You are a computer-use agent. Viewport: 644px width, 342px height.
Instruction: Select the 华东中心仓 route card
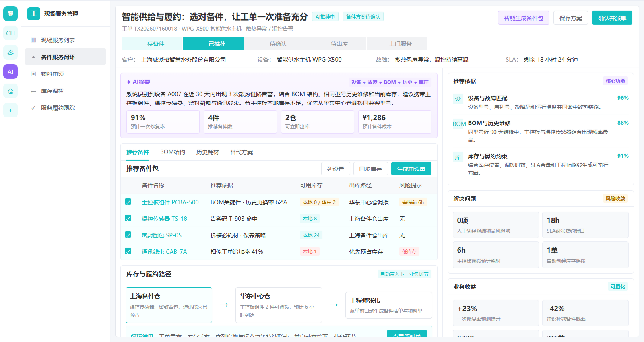point(279,305)
